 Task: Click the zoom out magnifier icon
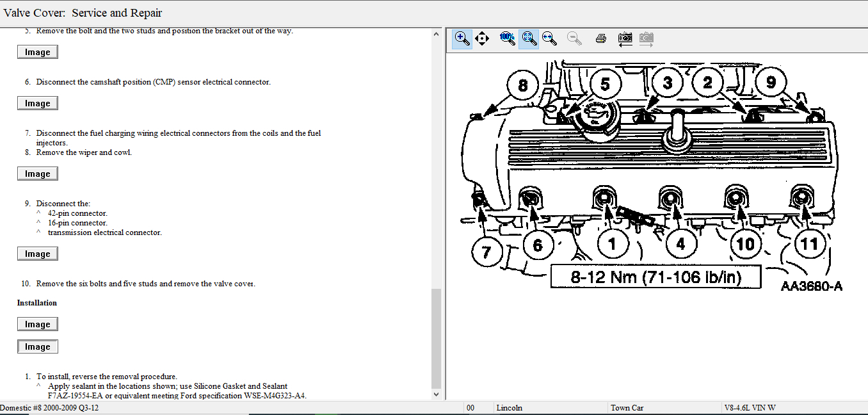click(x=574, y=38)
